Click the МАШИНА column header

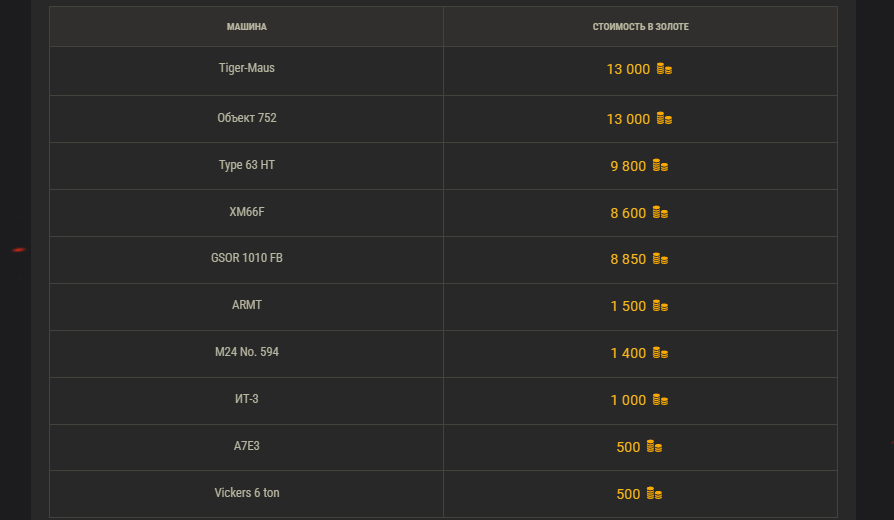tap(247, 27)
